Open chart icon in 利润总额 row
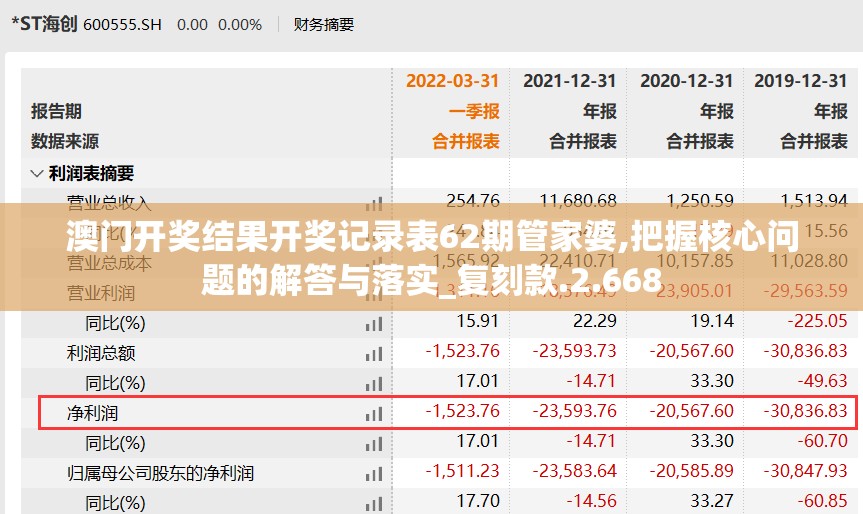The image size is (863, 514). click(x=374, y=354)
